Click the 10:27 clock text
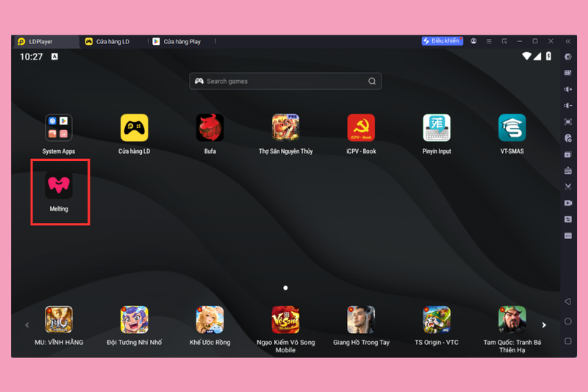The image size is (588, 392). 31,57
